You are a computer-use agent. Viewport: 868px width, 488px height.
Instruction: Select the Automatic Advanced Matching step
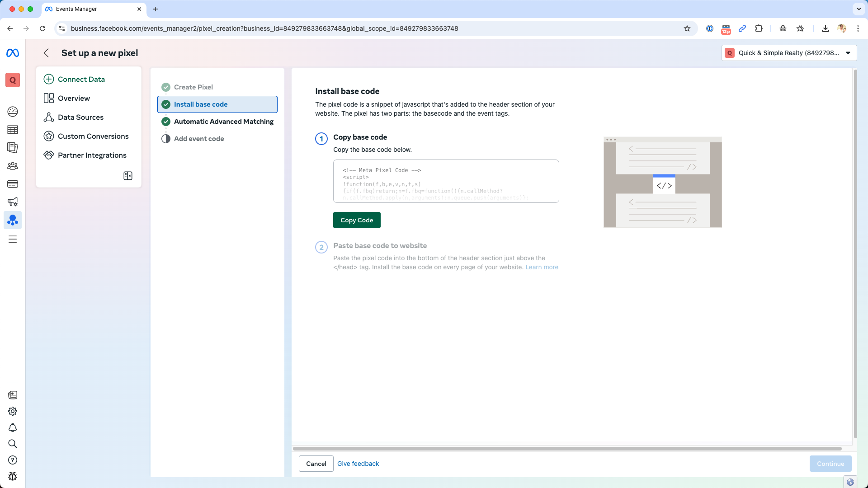[x=217, y=122]
